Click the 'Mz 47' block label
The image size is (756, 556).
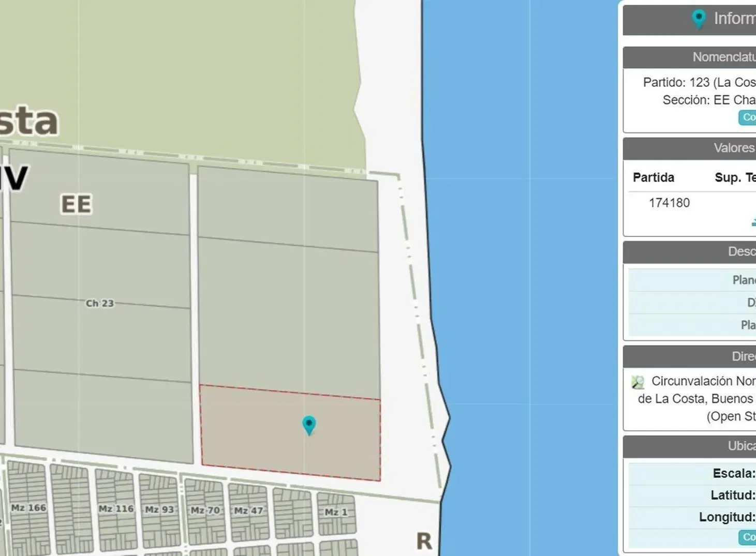(x=249, y=511)
